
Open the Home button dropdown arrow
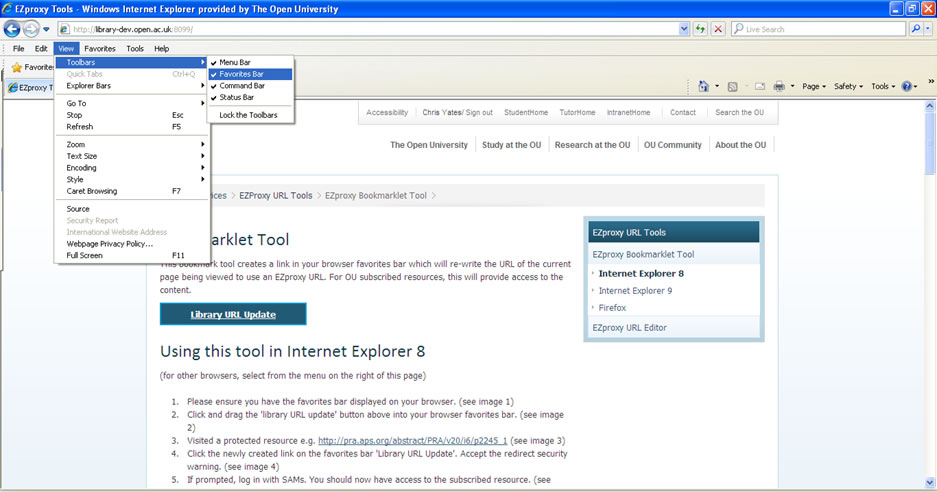coord(717,86)
